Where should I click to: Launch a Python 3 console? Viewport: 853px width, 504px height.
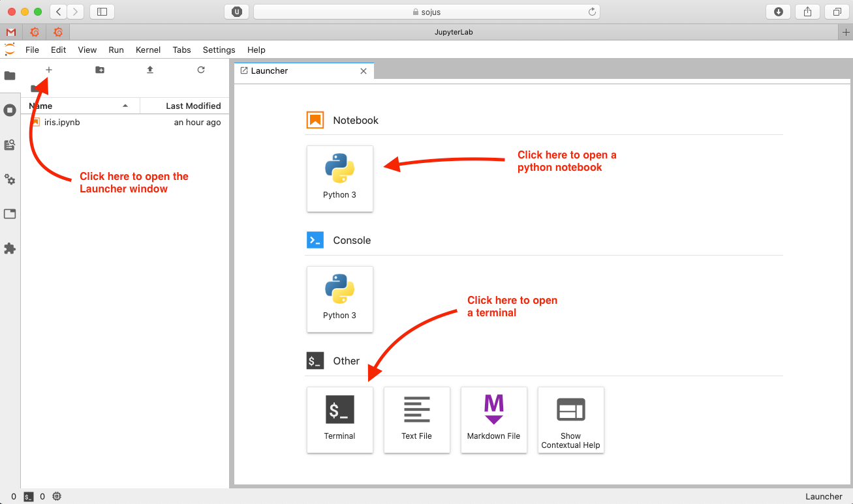coord(339,299)
